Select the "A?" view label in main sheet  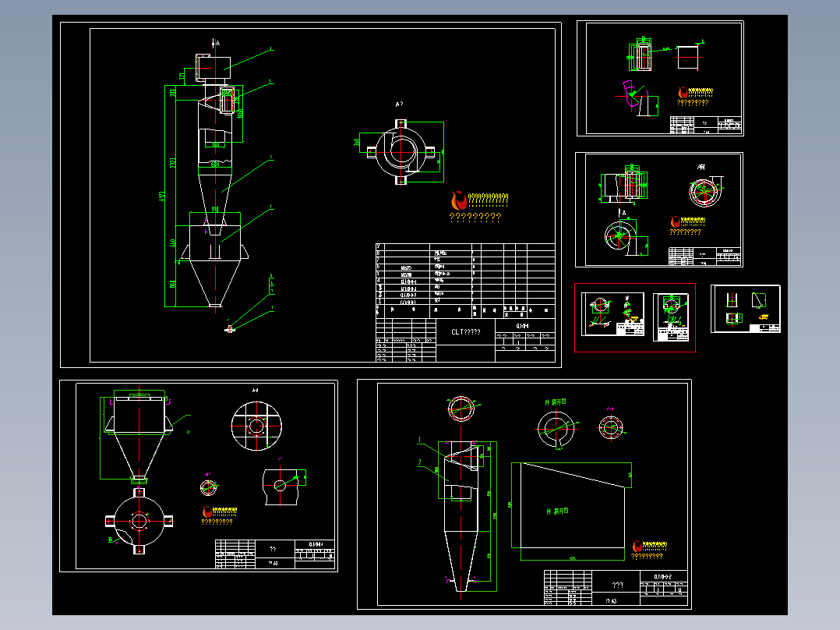[399, 104]
